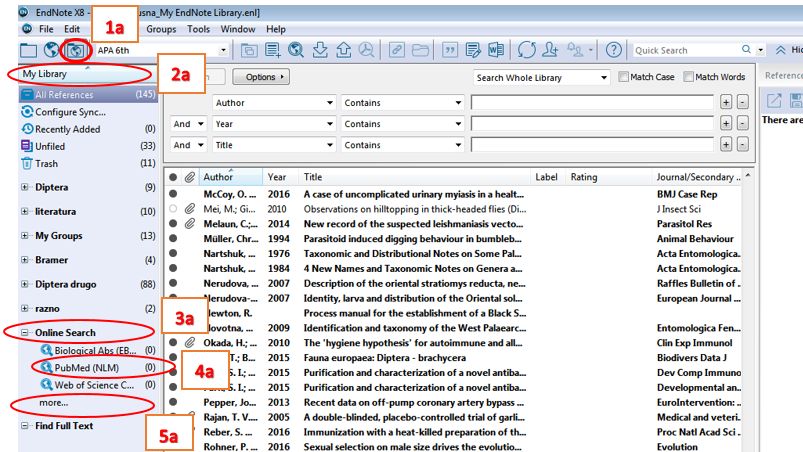Click the Quick Search magnifier icon
803x452 pixels.
coord(746,50)
